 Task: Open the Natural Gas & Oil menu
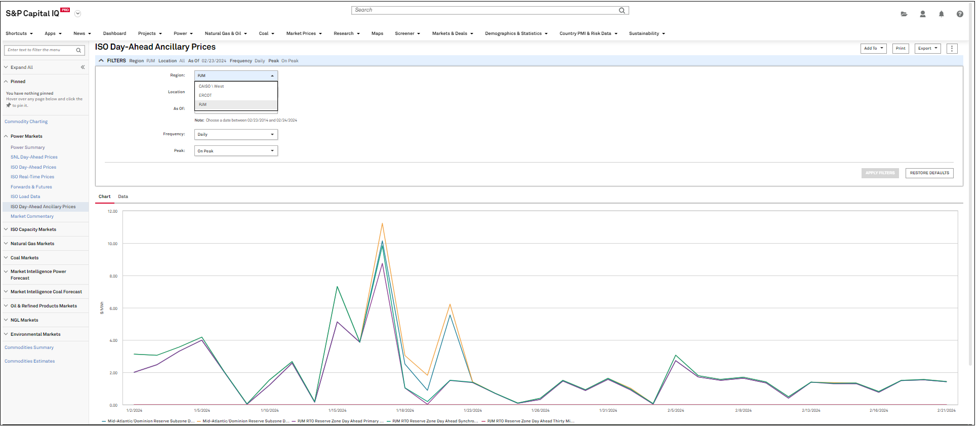click(x=226, y=33)
